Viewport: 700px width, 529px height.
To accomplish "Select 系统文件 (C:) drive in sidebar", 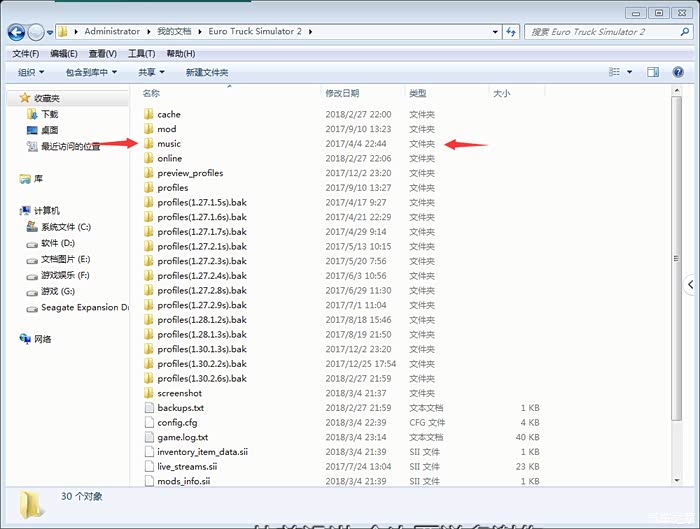I will tap(65, 227).
